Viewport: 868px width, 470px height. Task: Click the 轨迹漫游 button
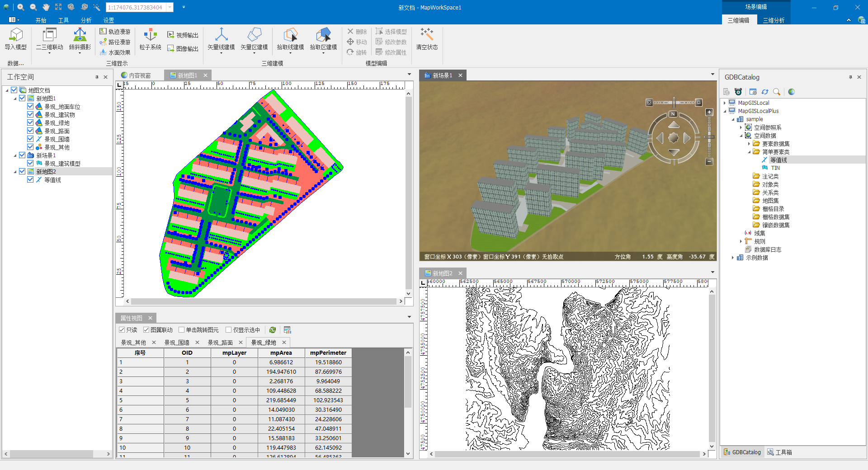point(115,32)
